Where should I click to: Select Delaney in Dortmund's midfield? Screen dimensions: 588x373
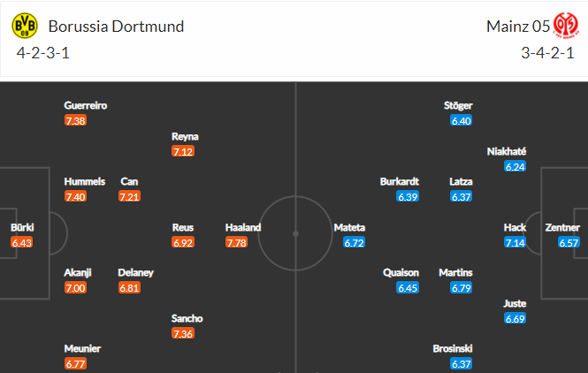[x=136, y=272]
